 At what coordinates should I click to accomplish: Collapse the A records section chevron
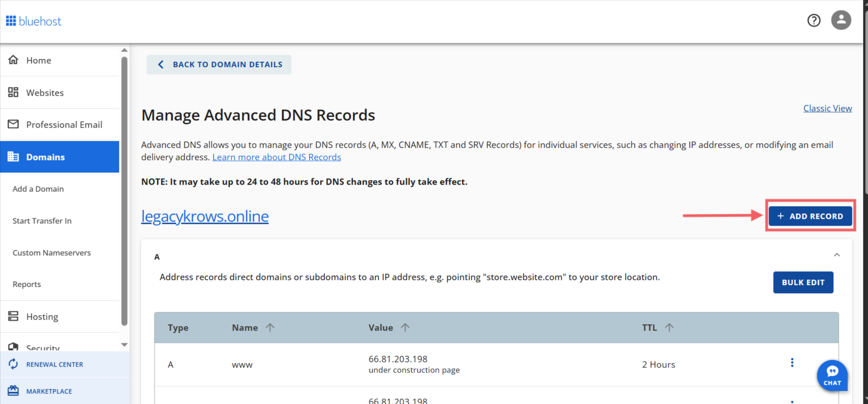(837, 255)
